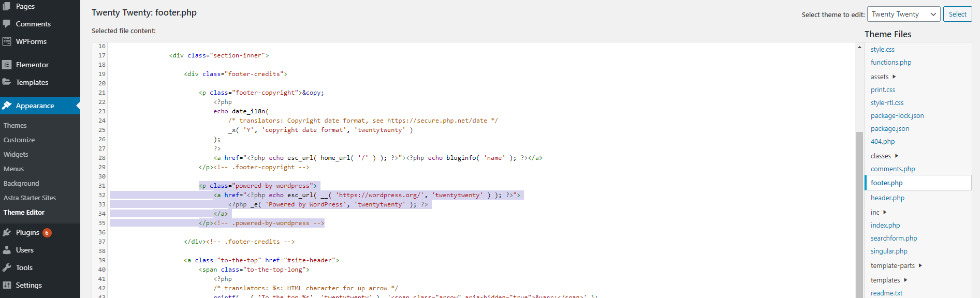980x298 pixels.
Task: Open readme.txt theme file
Action: click(x=886, y=293)
